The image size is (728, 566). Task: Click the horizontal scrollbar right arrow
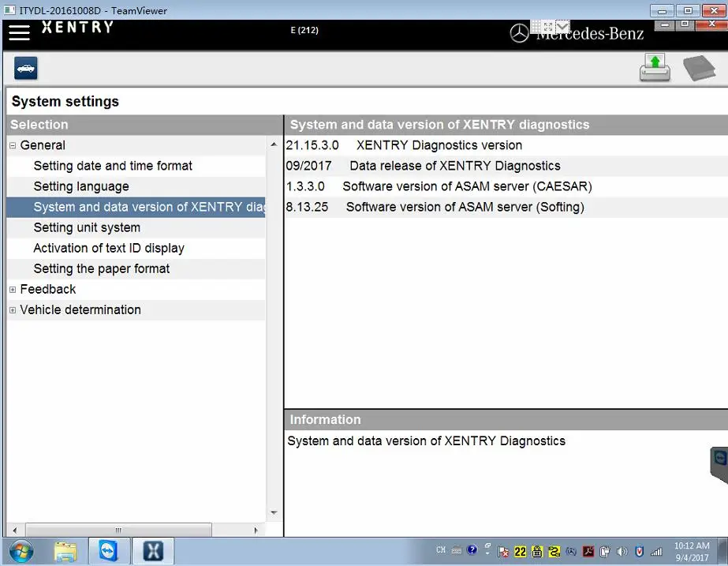point(256,530)
